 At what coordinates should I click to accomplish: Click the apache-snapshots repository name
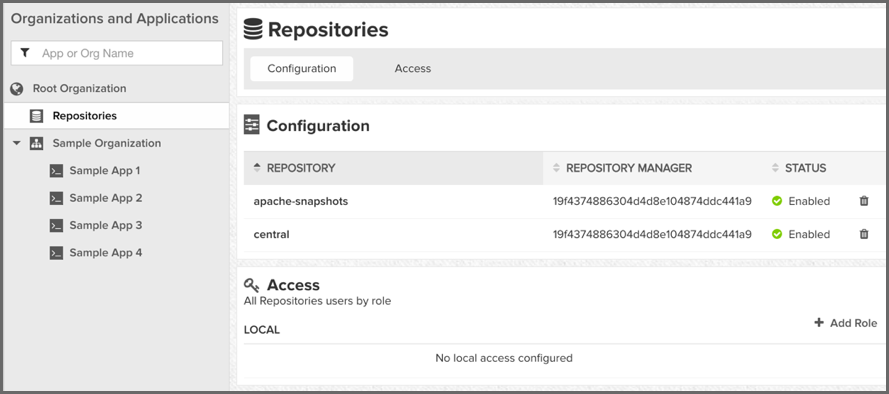[x=300, y=201]
